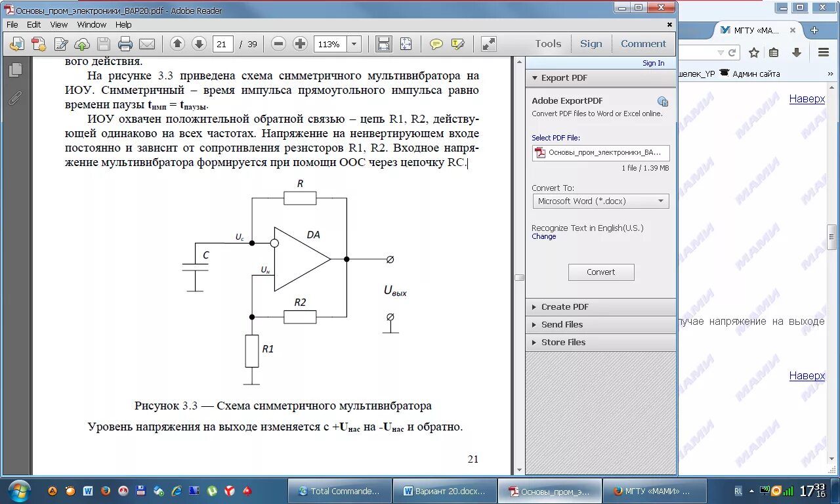Click the page number field
The image size is (840, 504).
point(223,44)
